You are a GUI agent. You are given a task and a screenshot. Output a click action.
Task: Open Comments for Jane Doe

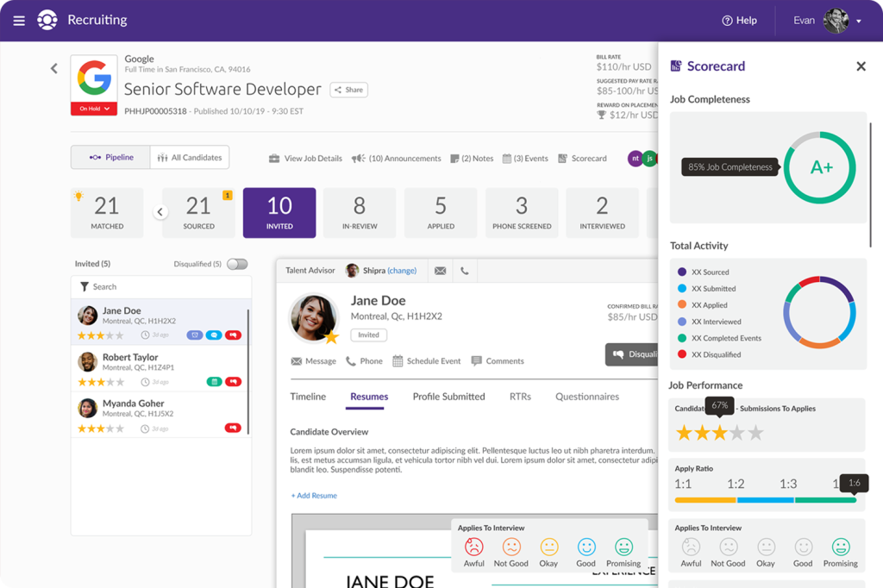pos(498,361)
